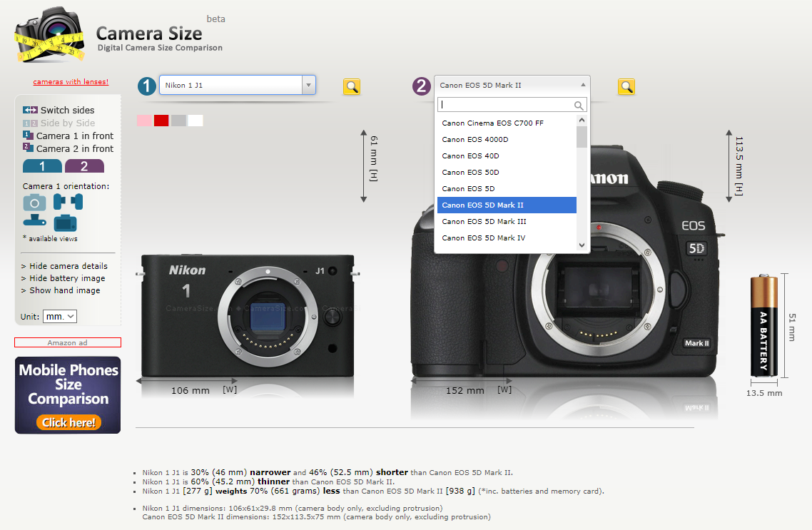Click Camera 2 in front link
Image resolution: width=812 pixels, height=530 pixels.
(x=75, y=148)
